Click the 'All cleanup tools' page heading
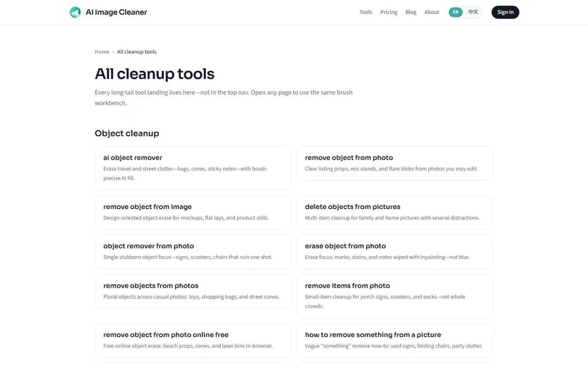This screenshot has height=368, width=588. pyautogui.click(x=155, y=74)
